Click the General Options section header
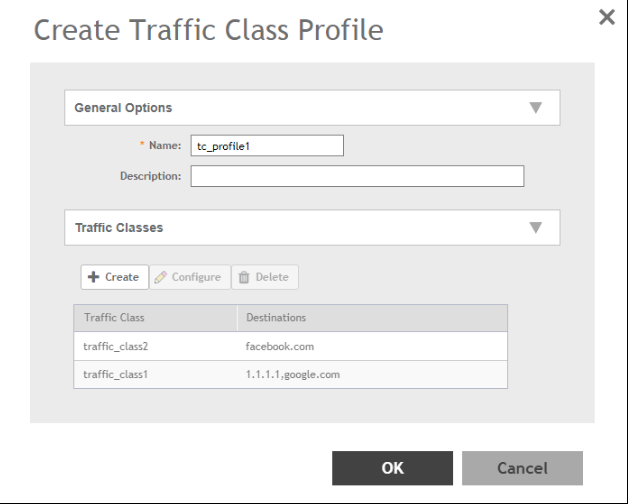628x504 pixels. 124,108
